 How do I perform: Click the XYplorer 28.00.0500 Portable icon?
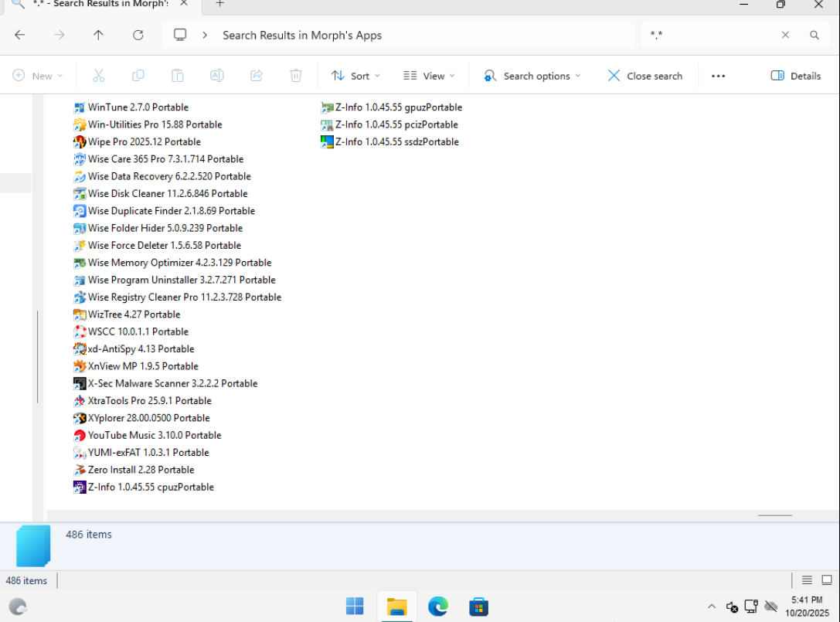coord(80,418)
